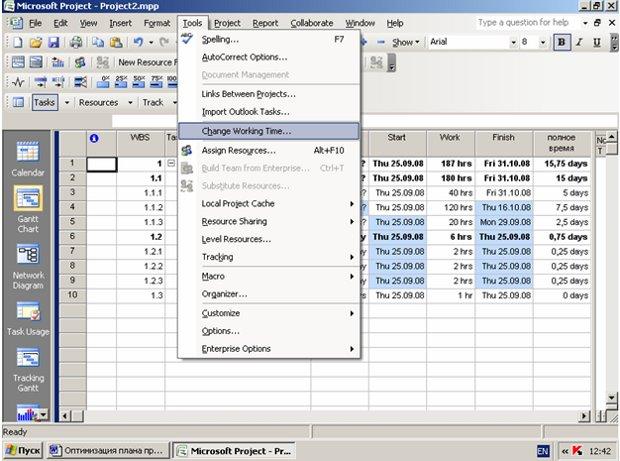This screenshot has width=620, height=461.
Task: Expand the Macro submenu
Action: tap(269, 276)
